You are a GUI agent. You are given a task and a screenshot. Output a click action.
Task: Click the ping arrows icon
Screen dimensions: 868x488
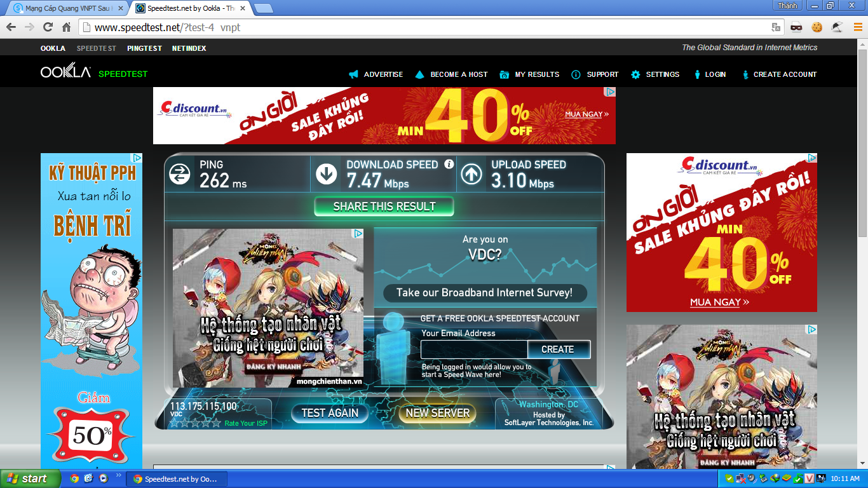coord(180,174)
